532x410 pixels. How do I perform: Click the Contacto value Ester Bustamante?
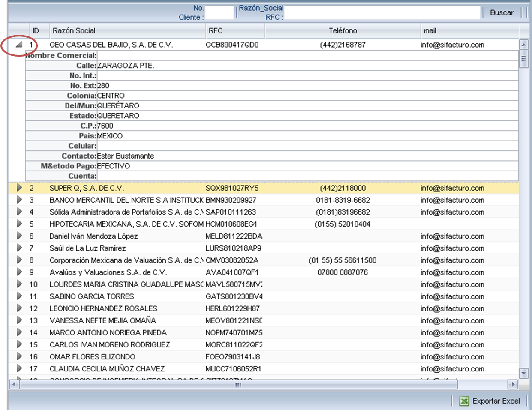click(x=126, y=156)
